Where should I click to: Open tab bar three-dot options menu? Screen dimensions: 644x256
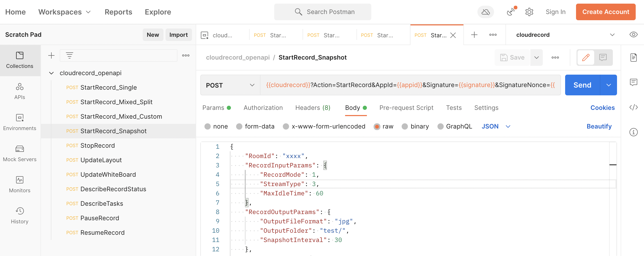click(x=493, y=35)
